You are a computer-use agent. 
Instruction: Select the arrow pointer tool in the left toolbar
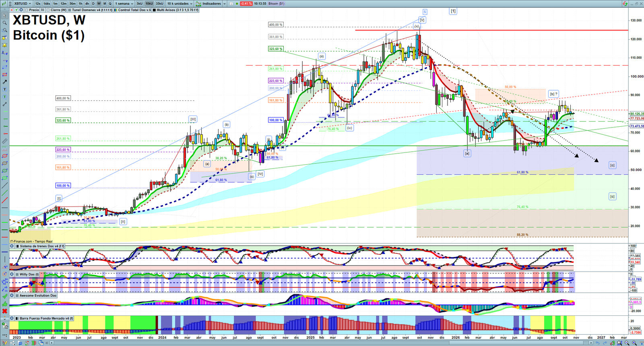pos(4,16)
